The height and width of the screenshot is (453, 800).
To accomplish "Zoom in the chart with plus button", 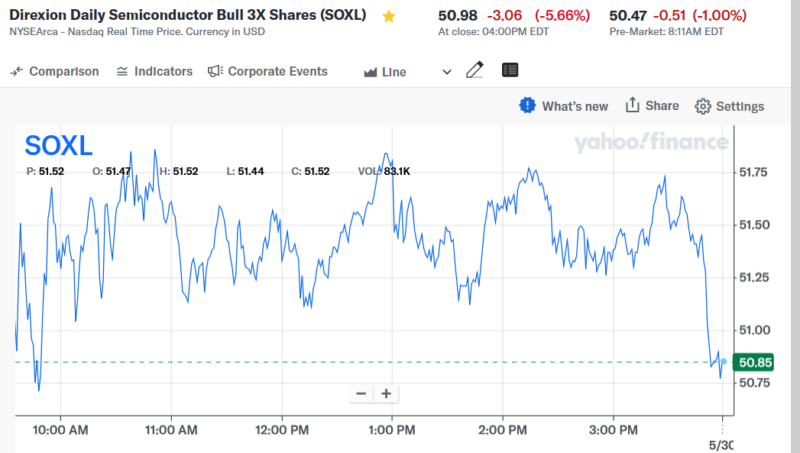I will [385, 393].
